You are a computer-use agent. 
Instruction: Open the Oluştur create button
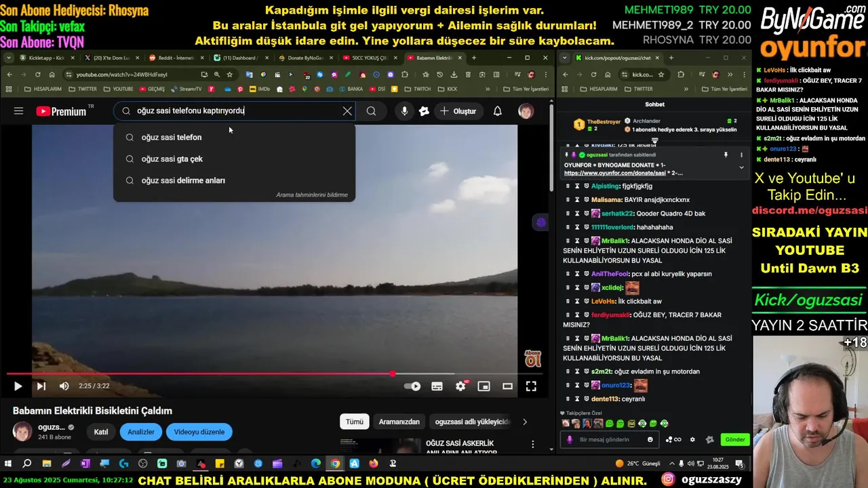(458, 111)
